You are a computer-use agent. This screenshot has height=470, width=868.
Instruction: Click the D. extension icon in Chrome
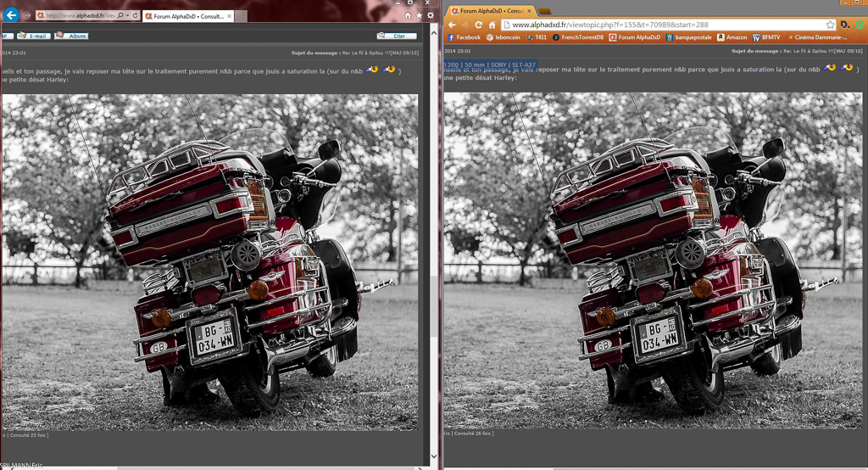pos(845,25)
